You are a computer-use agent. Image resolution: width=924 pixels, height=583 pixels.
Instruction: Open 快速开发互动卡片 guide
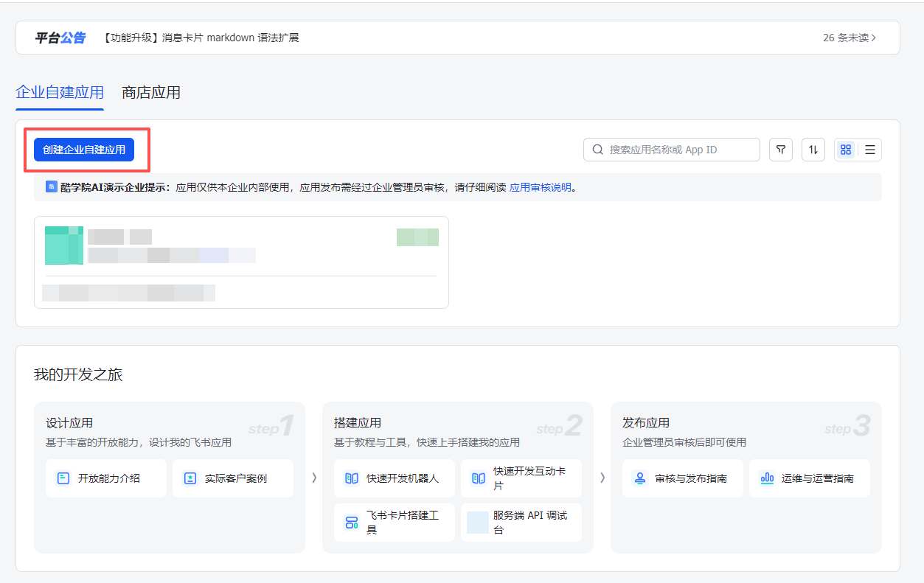(521, 478)
